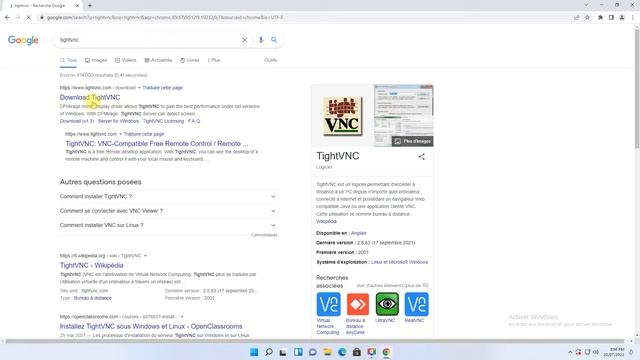The width and height of the screenshot is (640, 360).
Task: Go to Google home via logo
Action: (x=23, y=40)
